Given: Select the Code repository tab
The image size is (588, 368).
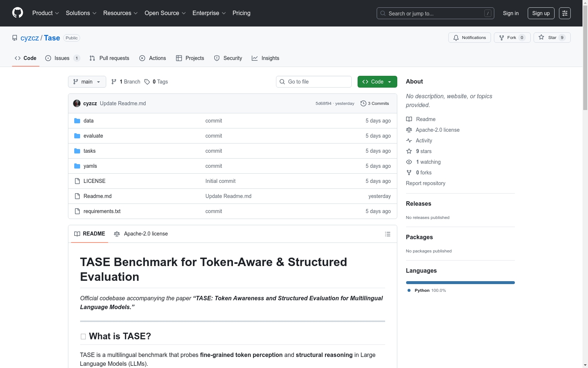Looking at the screenshot, I should pos(26,58).
